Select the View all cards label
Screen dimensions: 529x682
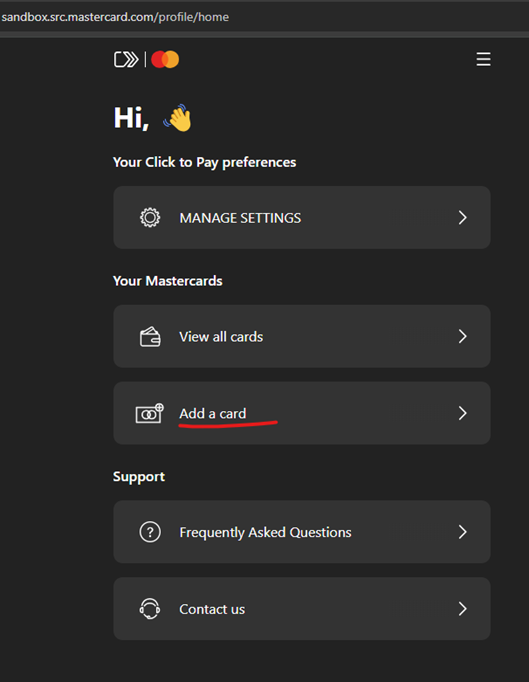point(221,337)
